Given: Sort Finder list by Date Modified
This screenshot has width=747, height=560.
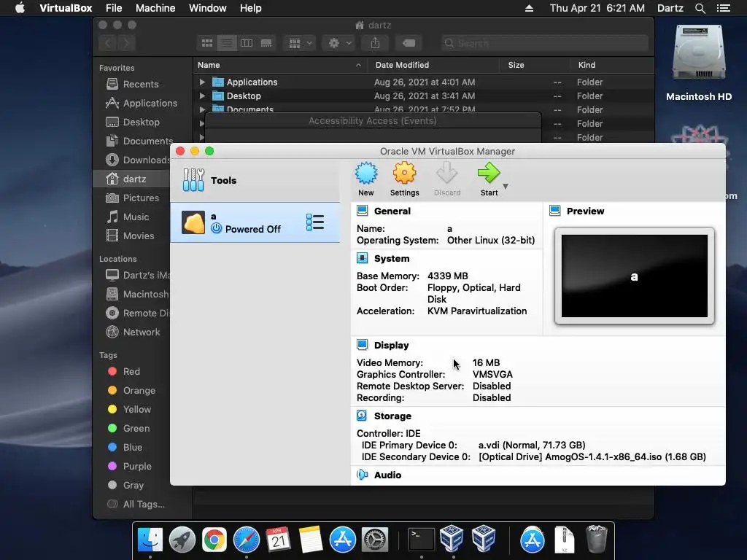Looking at the screenshot, I should pyautogui.click(x=433, y=65).
